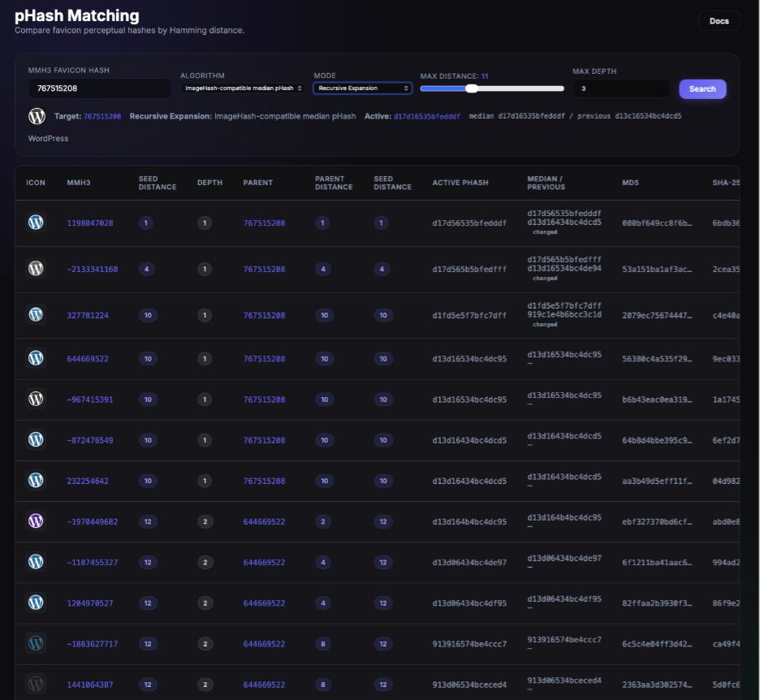760x700 pixels.
Task: Open MMH3 link -2133341160
Action: 92,269
